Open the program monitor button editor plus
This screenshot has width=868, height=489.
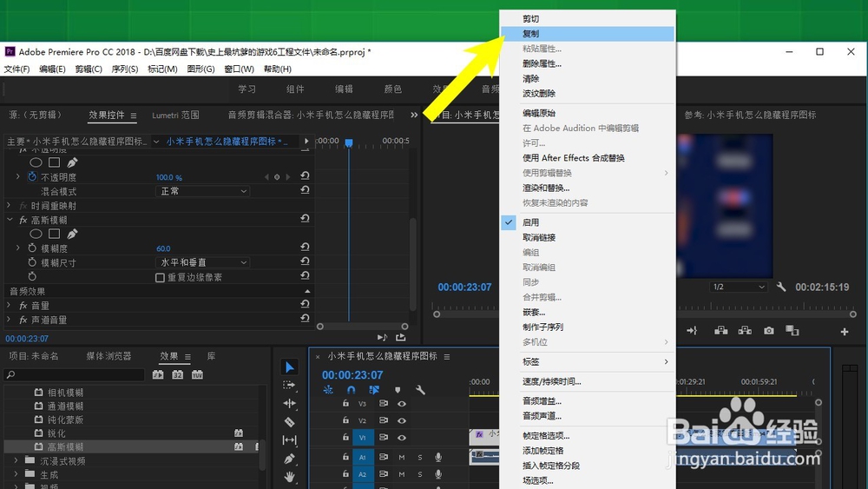coord(845,331)
